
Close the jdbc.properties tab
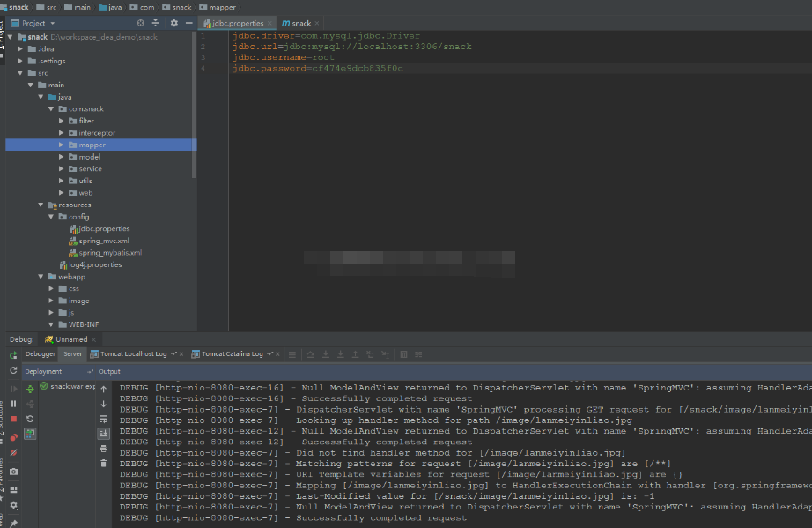point(269,23)
